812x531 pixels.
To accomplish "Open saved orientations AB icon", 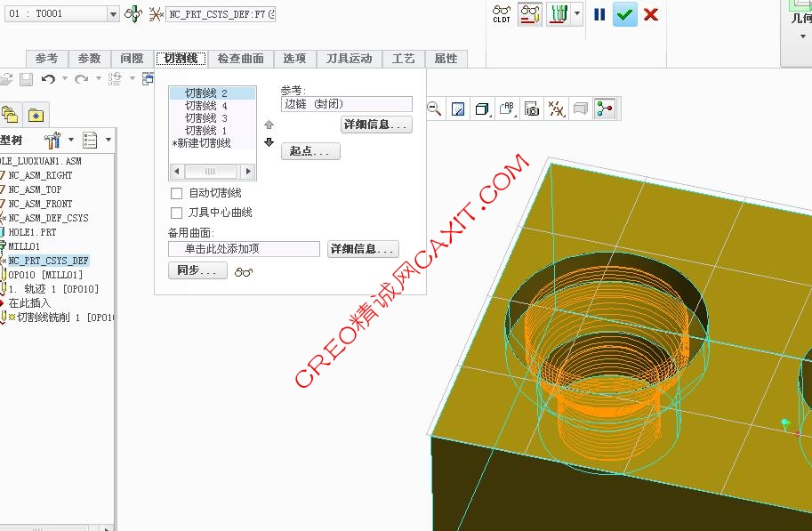I will [x=507, y=109].
